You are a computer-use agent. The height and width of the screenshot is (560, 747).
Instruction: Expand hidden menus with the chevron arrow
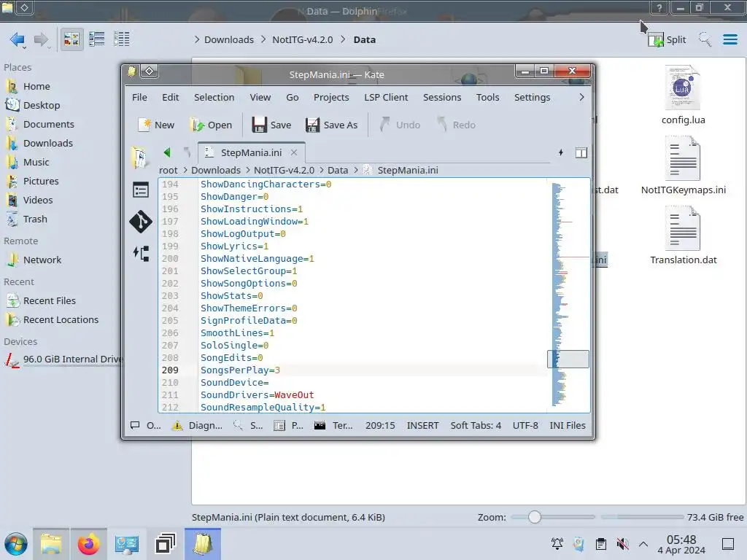coord(581,97)
